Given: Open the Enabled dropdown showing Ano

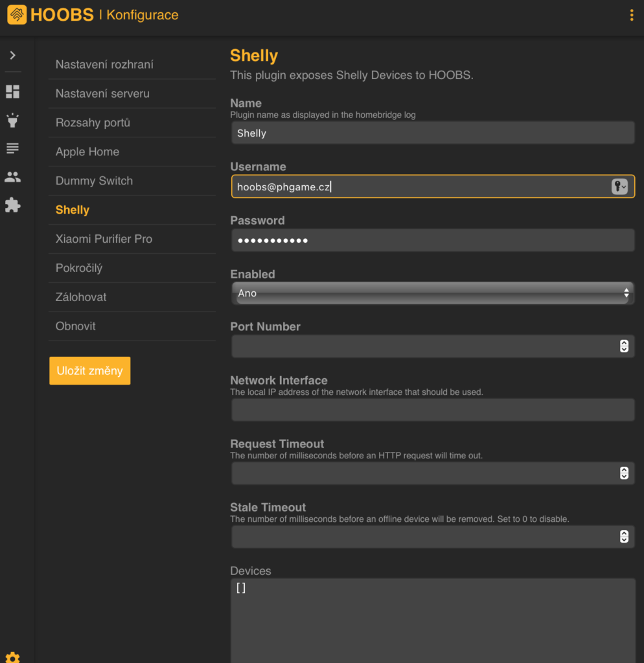Looking at the screenshot, I should pos(432,293).
